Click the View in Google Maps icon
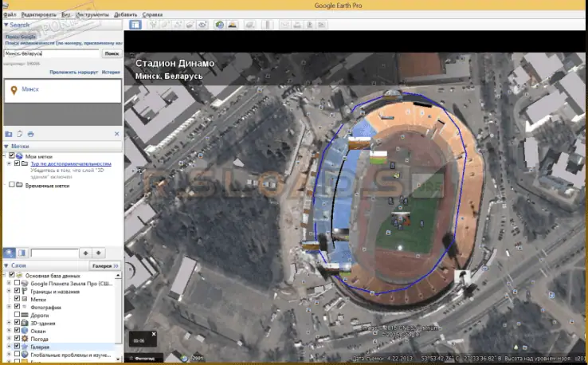 pos(322,25)
